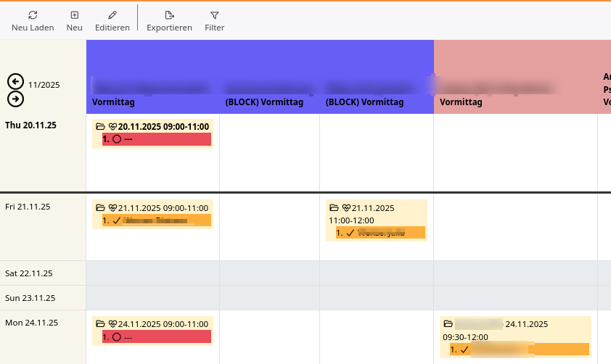Image resolution: width=611 pixels, height=364 pixels.
Task: Go to next month with right arrow
Action: [15, 99]
